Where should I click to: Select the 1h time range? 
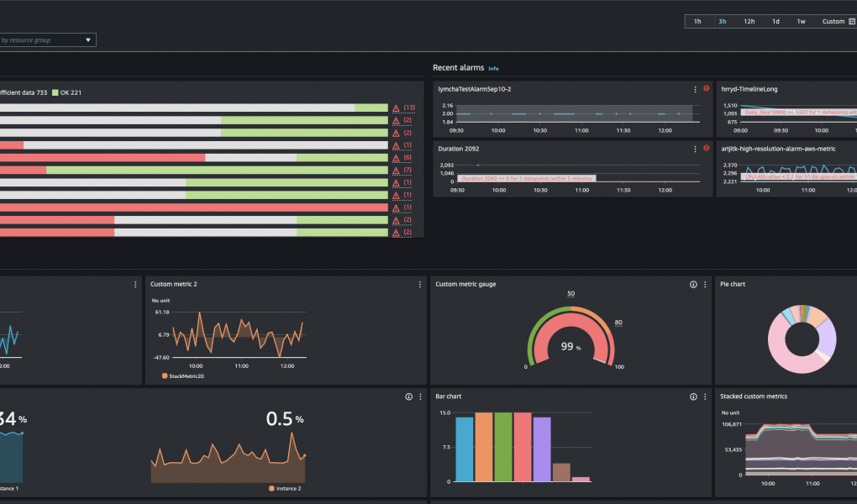click(697, 22)
